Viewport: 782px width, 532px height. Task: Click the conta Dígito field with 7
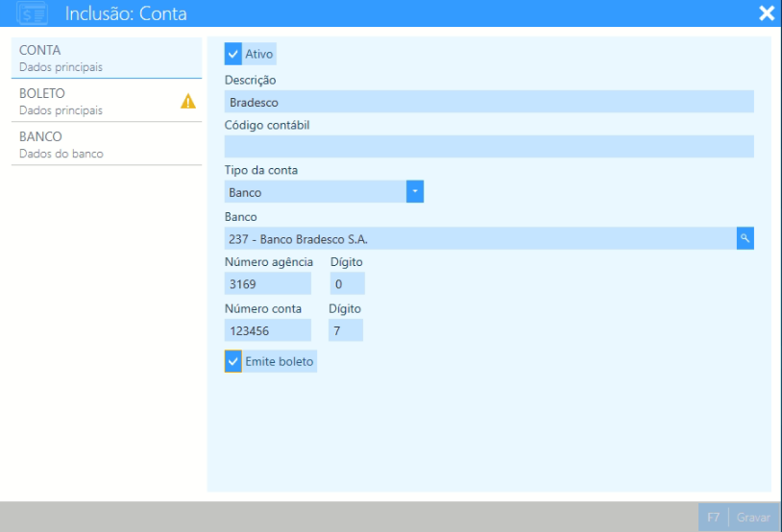pos(346,330)
